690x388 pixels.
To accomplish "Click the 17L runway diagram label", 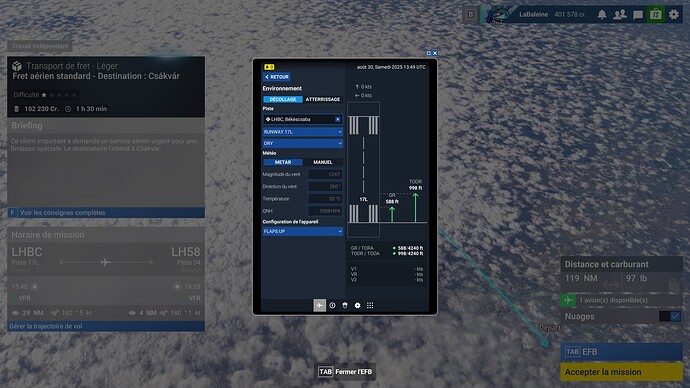I will pyautogui.click(x=363, y=199).
